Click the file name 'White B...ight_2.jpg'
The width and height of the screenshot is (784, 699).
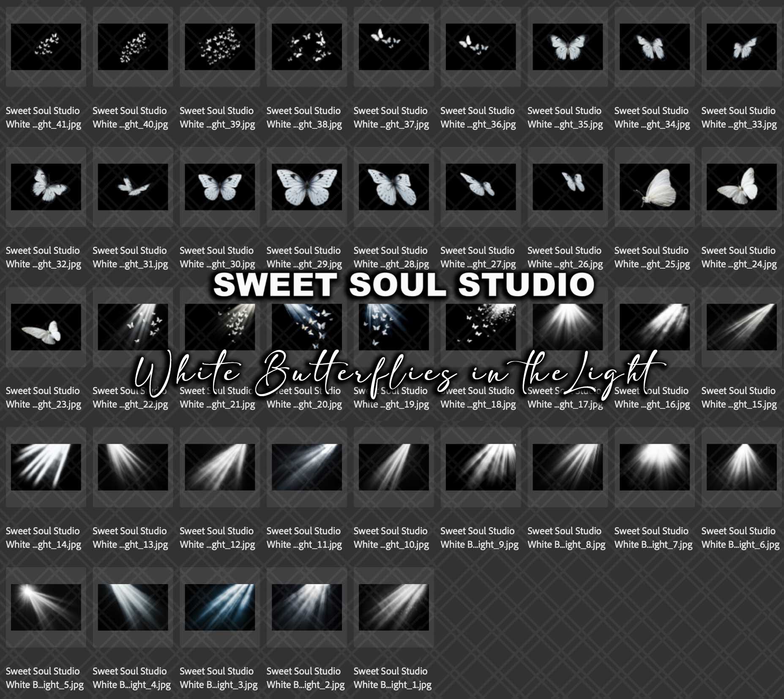(x=306, y=685)
